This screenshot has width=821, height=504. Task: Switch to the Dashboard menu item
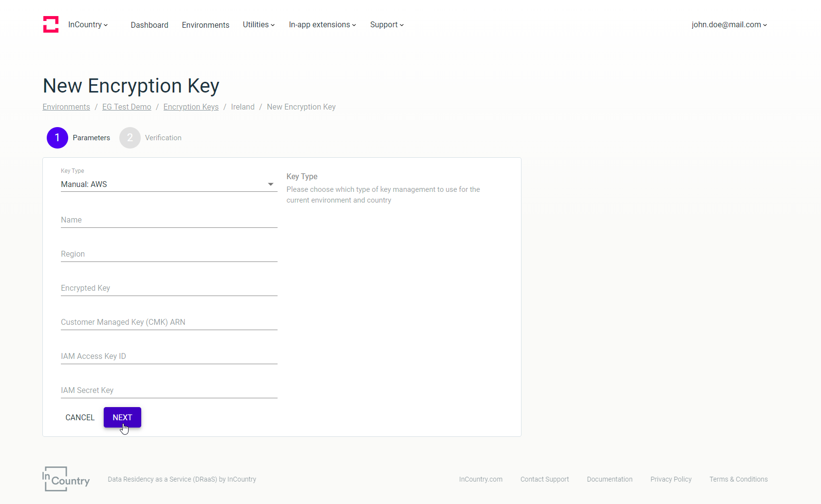pos(149,25)
